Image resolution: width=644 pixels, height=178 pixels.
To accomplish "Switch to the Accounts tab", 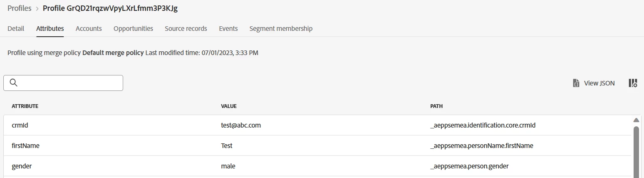I will point(89,28).
